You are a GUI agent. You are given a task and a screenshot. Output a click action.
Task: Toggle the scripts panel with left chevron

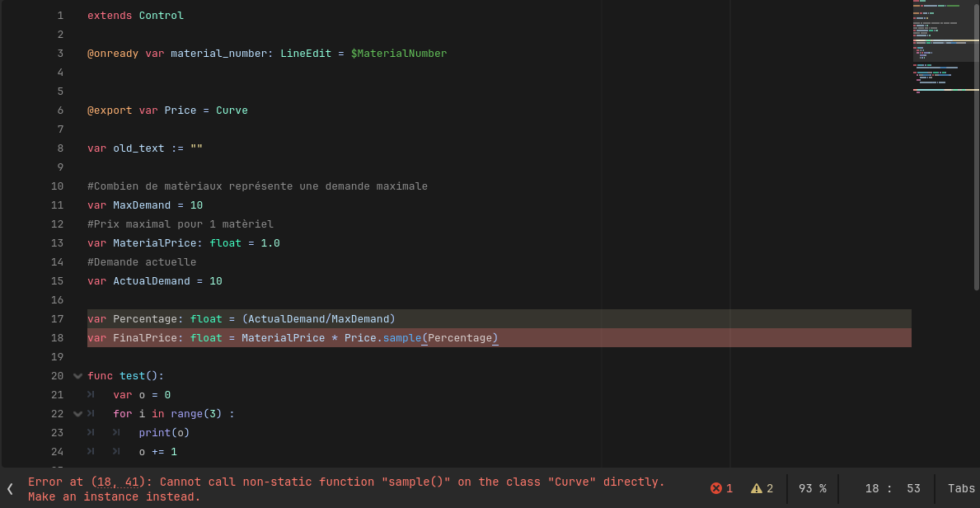[x=10, y=488]
